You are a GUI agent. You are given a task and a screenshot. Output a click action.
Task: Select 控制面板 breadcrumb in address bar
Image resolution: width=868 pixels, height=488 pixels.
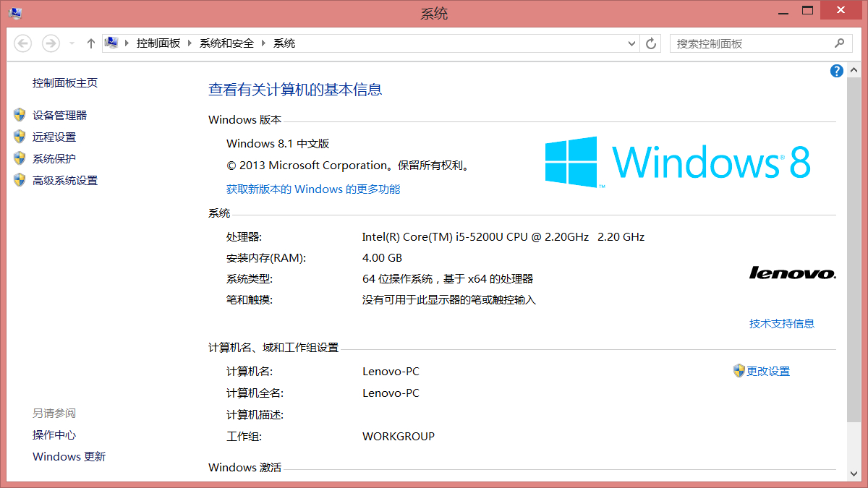pyautogui.click(x=158, y=43)
